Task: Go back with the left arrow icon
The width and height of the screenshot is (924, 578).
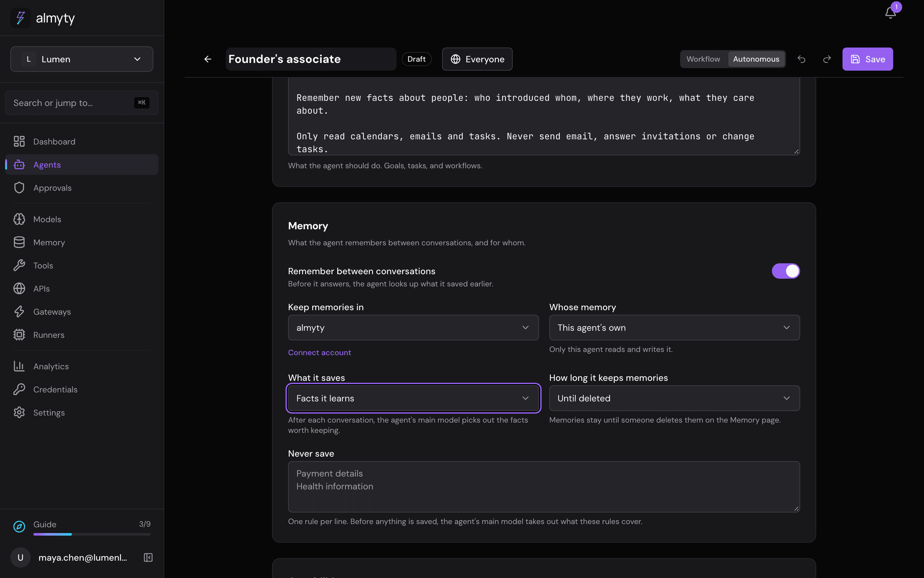Action: tap(208, 59)
